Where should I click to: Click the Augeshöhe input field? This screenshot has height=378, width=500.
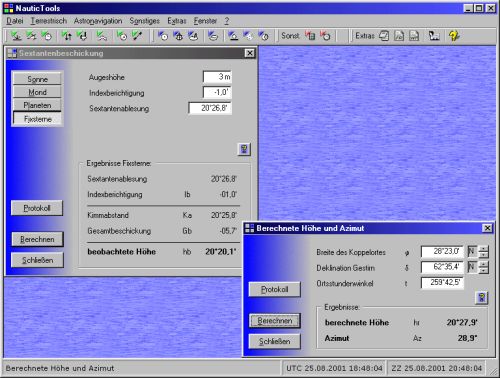point(217,77)
